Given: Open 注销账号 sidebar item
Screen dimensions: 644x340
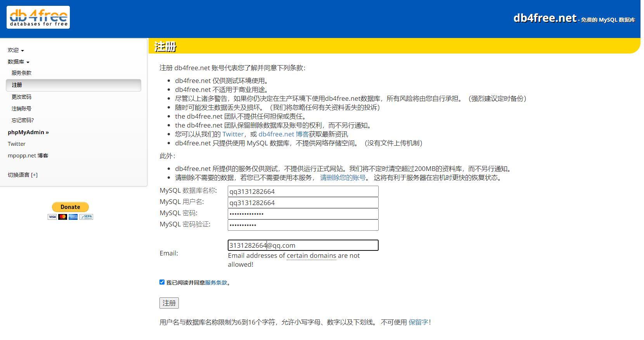Looking at the screenshot, I should 21,109.
